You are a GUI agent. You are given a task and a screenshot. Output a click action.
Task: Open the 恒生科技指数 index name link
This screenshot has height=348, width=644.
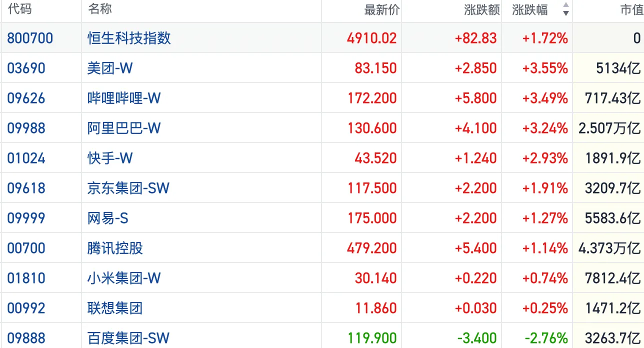point(129,38)
